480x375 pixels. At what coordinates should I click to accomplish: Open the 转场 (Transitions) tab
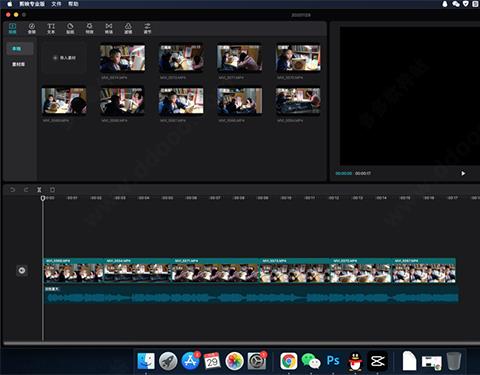109,29
